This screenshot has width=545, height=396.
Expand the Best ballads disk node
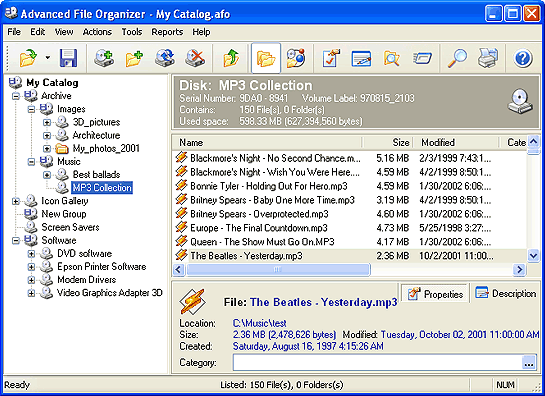47,175
